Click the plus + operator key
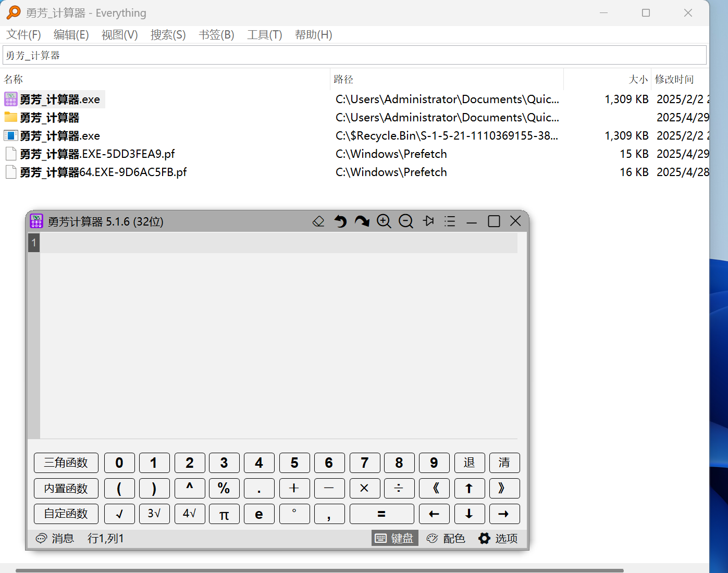The height and width of the screenshot is (573, 728). [x=294, y=488]
